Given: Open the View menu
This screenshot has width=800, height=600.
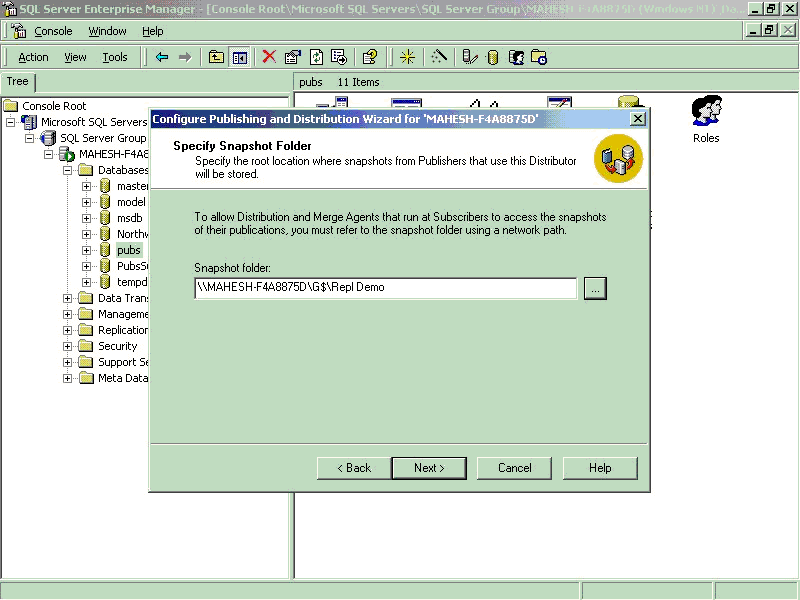Looking at the screenshot, I should coord(75,57).
